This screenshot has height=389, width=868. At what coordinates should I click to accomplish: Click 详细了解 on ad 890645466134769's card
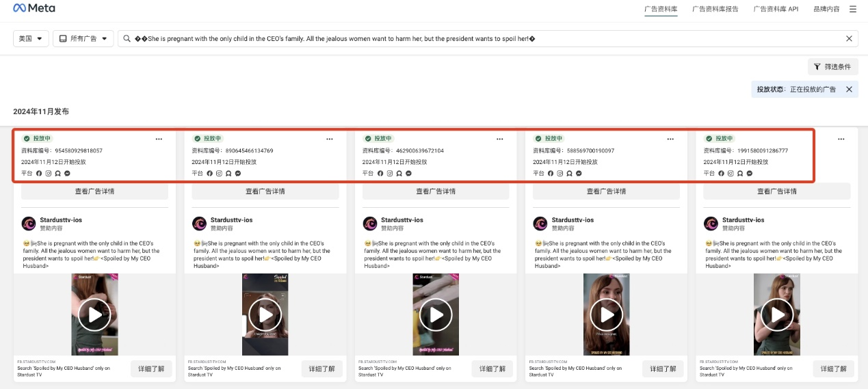click(x=322, y=369)
